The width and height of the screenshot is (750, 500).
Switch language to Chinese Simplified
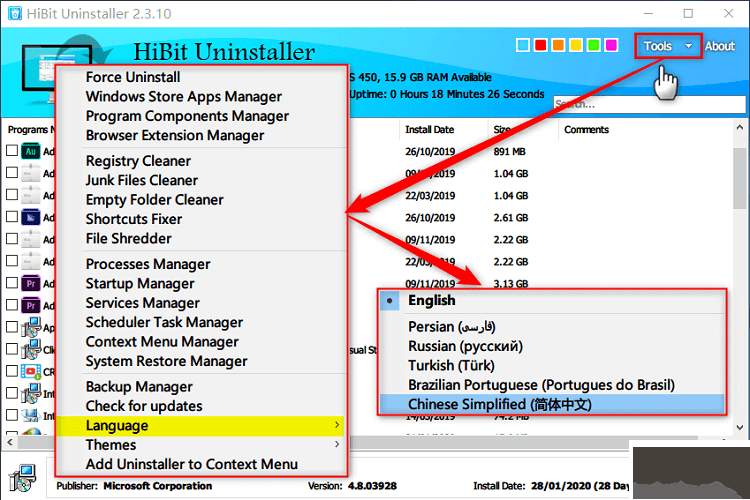tap(552, 404)
